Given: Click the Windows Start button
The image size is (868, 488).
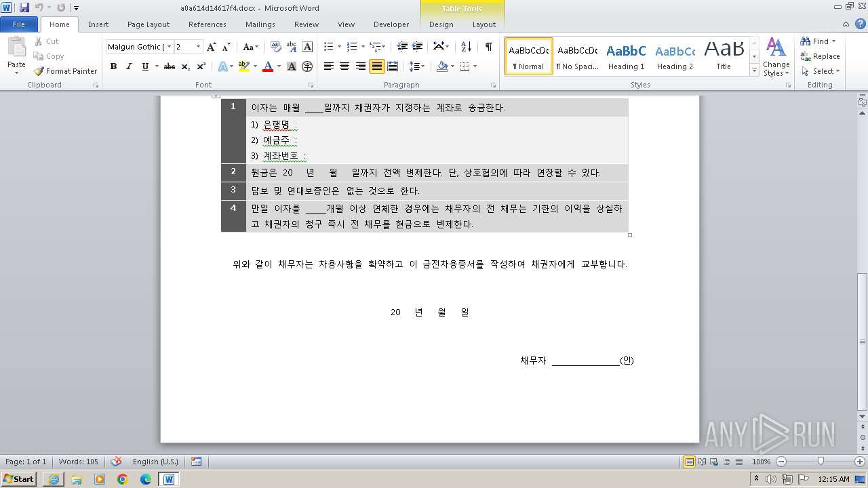Looking at the screenshot, I should point(19,479).
